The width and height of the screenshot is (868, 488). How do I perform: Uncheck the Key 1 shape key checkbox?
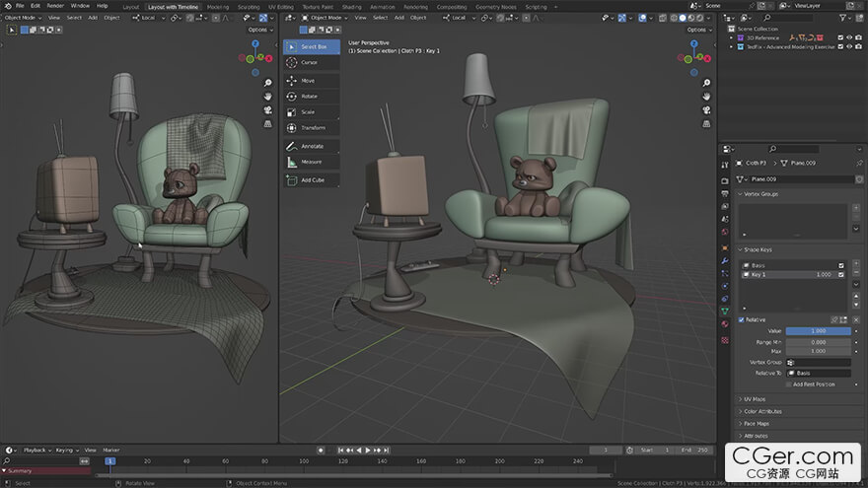coord(841,274)
